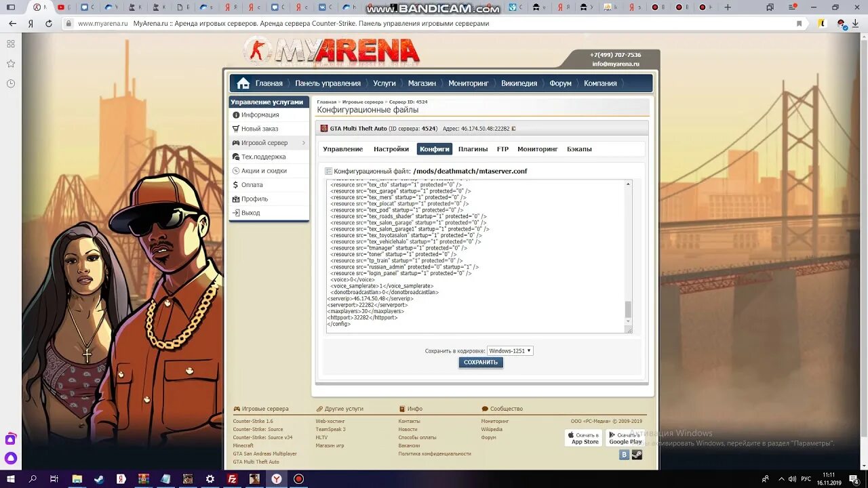
Task: Open Компания in the main navigation
Action: [600, 83]
